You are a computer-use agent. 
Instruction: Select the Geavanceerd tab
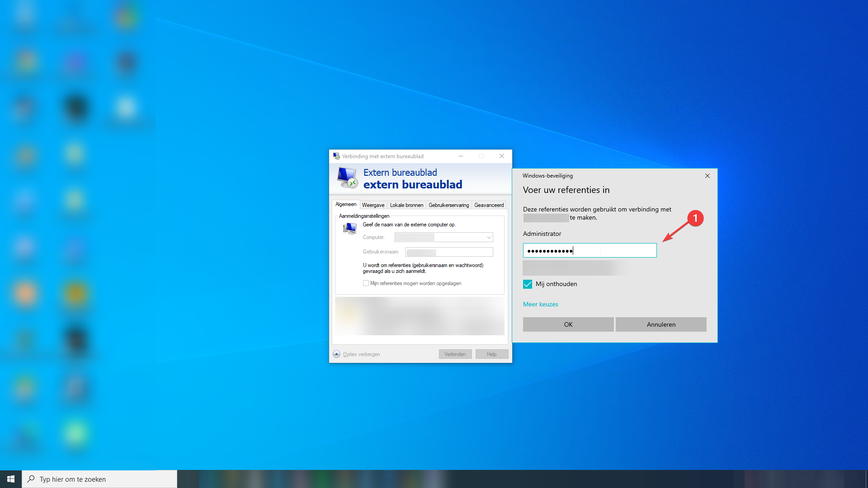coord(489,205)
